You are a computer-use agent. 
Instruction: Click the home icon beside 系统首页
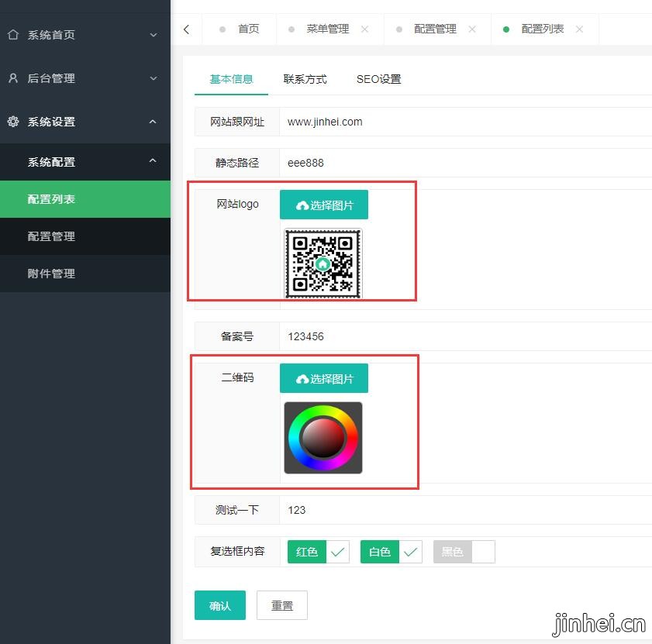tap(13, 35)
